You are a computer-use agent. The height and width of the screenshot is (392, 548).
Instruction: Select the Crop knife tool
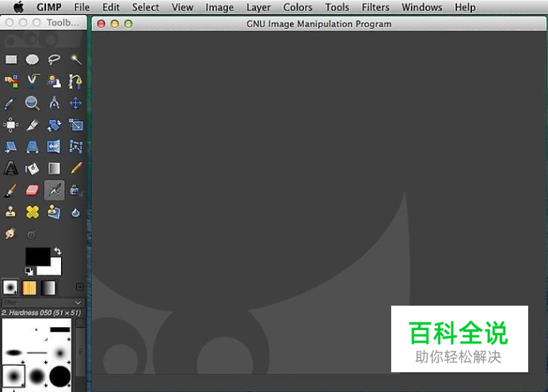point(32,125)
